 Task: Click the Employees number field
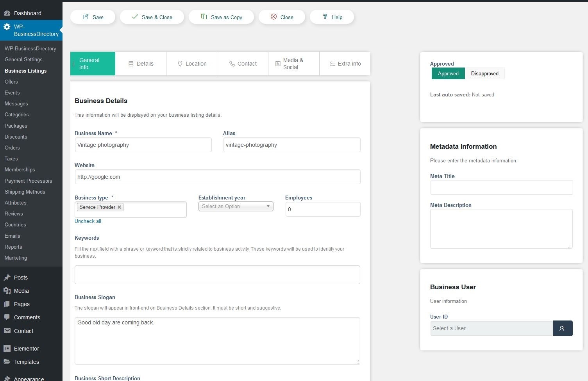point(323,209)
